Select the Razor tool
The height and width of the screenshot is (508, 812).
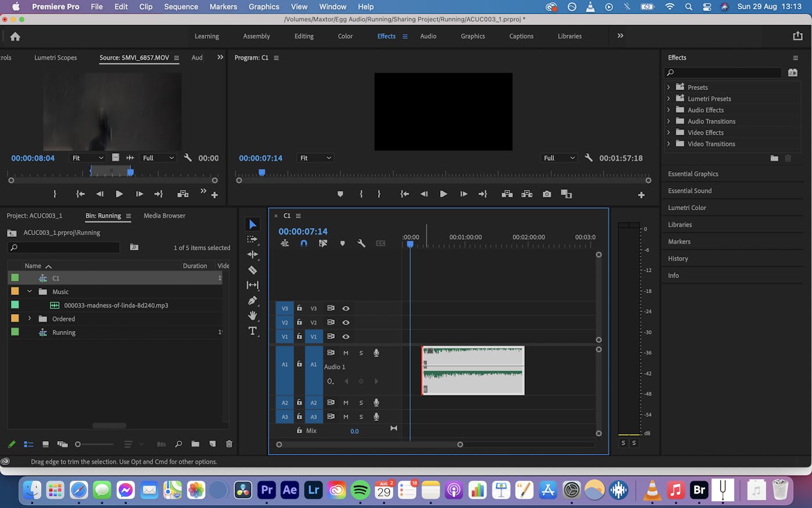click(252, 270)
